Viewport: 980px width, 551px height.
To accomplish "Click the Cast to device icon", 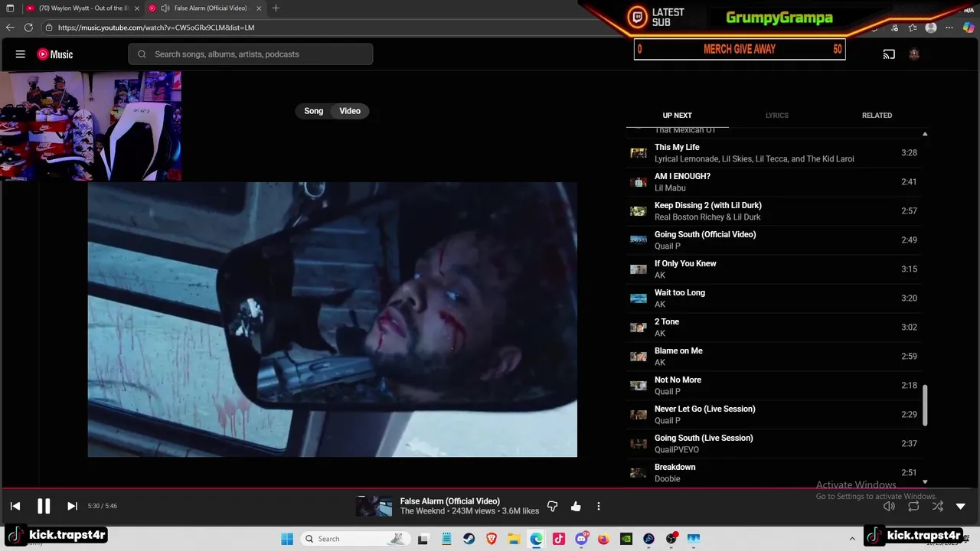I will click(x=889, y=54).
